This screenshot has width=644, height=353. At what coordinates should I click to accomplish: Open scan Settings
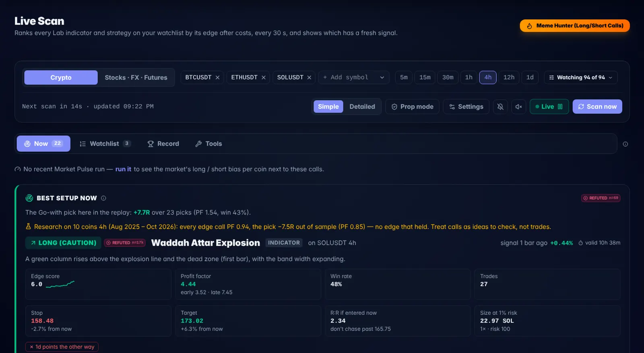point(466,107)
